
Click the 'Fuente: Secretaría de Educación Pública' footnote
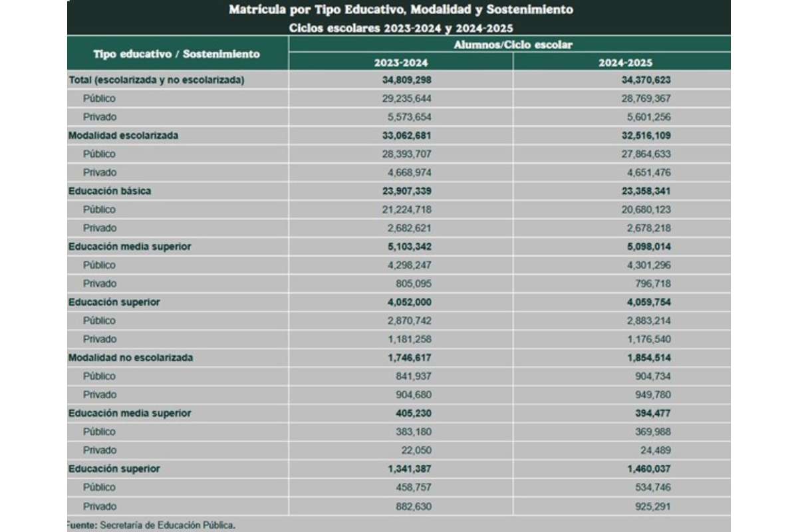[x=152, y=525]
